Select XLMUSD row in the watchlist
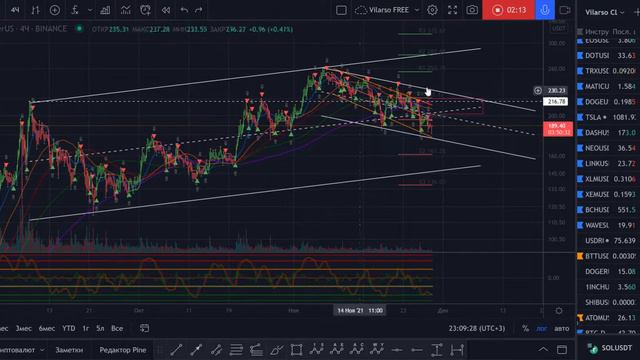640x360 pixels. tap(608, 179)
